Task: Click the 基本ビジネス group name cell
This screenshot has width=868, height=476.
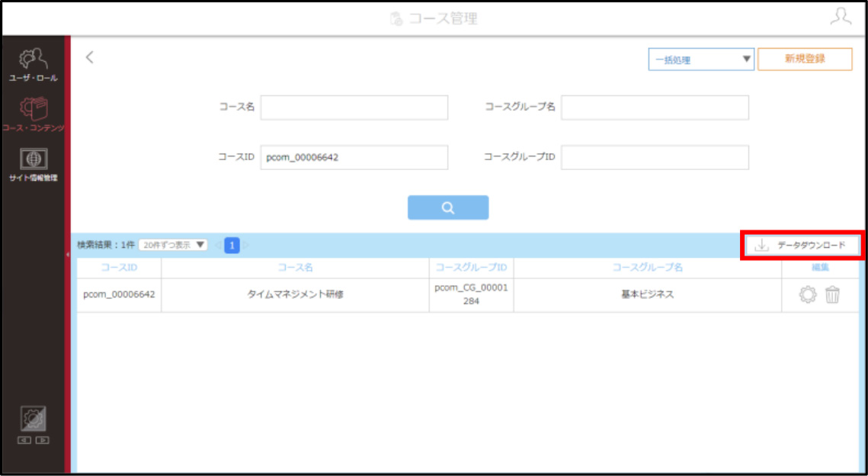Action: click(x=648, y=294)
